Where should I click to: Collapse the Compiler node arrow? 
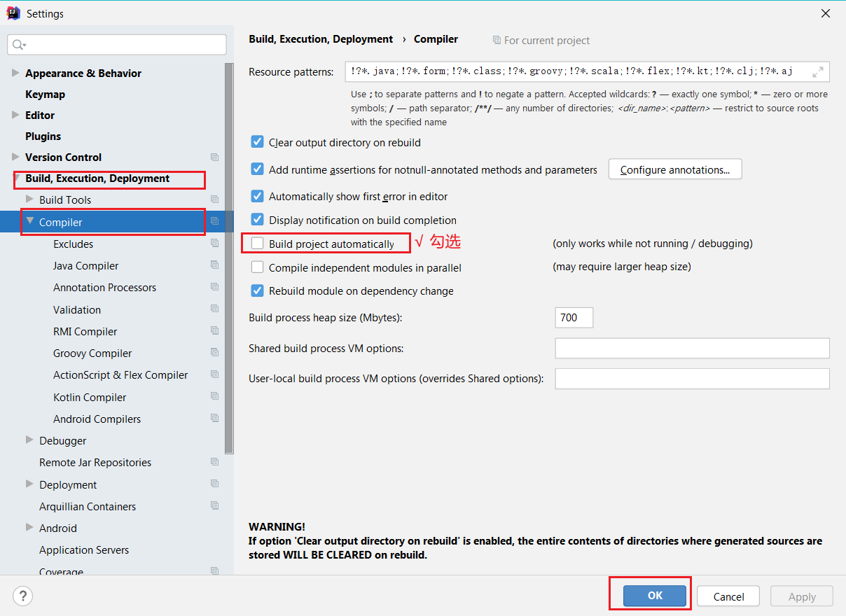pyautogui.click(x=30, y=221)
